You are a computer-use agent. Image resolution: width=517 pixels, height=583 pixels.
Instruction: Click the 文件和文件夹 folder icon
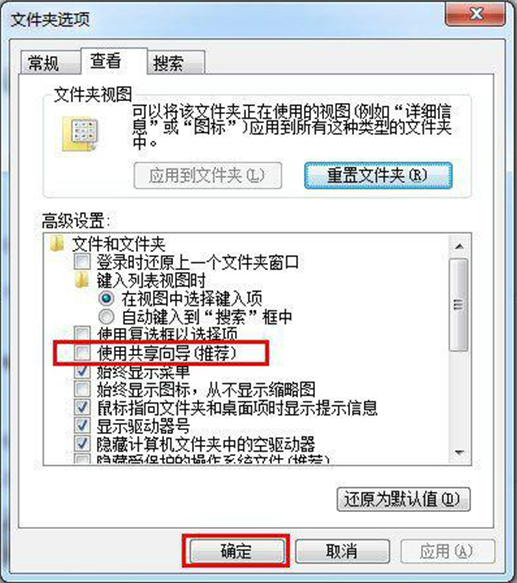click(x=57, y=244)
